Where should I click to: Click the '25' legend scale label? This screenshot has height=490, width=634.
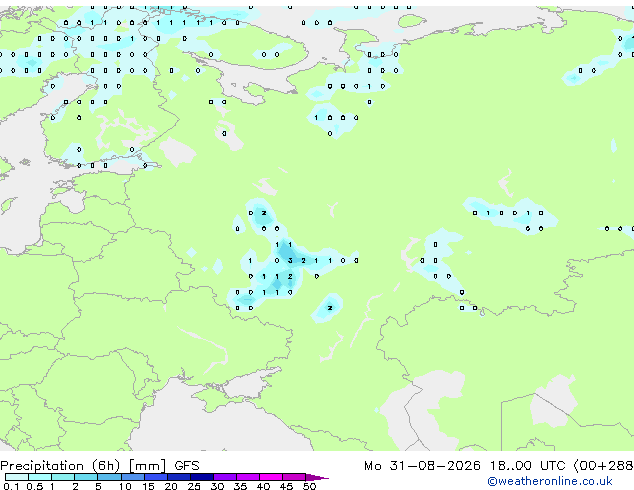click(194, 486)
